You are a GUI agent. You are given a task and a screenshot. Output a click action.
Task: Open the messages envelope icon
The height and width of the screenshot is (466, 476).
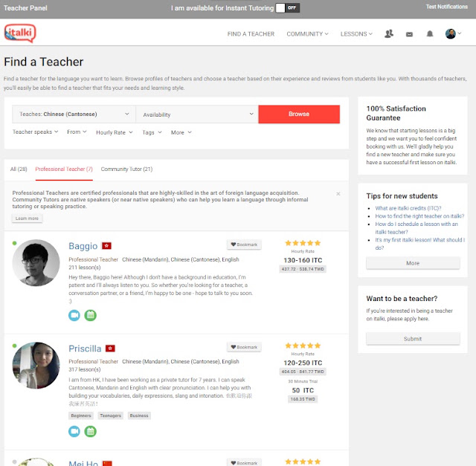pos(409,34)
